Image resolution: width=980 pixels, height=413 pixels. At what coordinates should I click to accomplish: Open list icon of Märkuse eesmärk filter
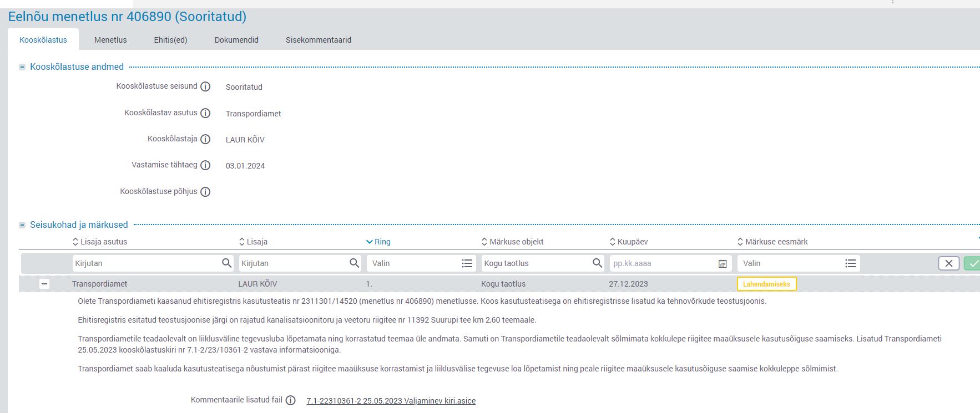pyautogui.click(x=851, y=263)
